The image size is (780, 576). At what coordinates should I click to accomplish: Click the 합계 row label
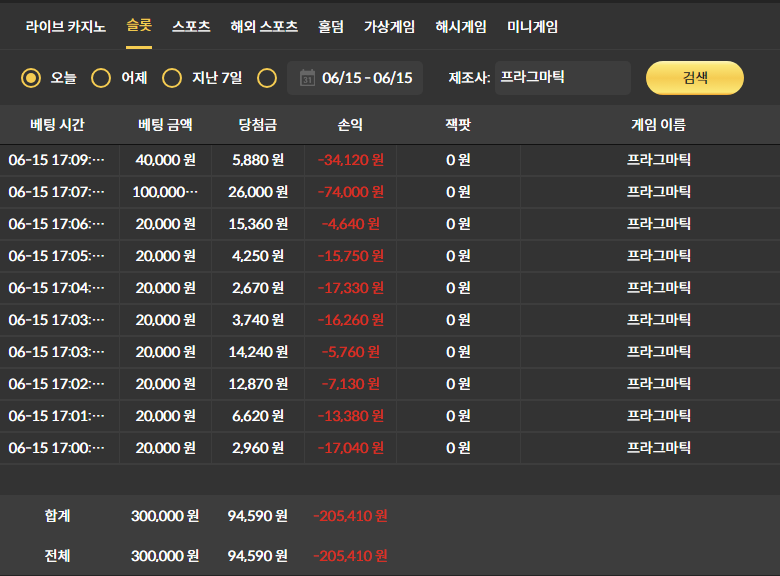[x=57, y=516]
